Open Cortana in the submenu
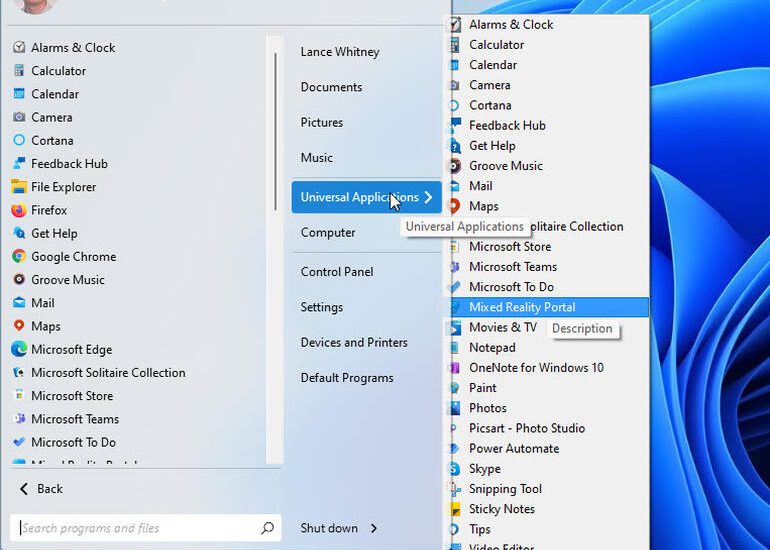The image size is (770, 550). tap(490, 105)
